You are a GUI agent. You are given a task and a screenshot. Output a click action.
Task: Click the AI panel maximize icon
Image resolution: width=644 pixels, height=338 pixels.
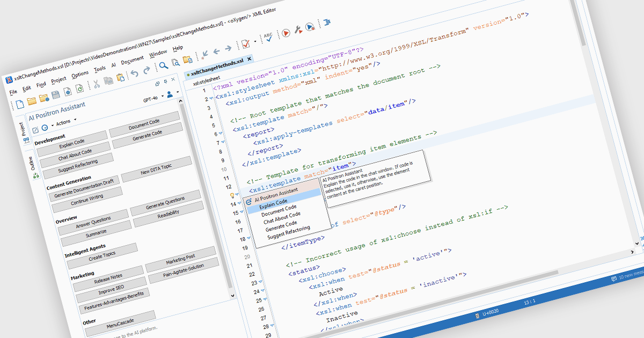click(158, 84)
